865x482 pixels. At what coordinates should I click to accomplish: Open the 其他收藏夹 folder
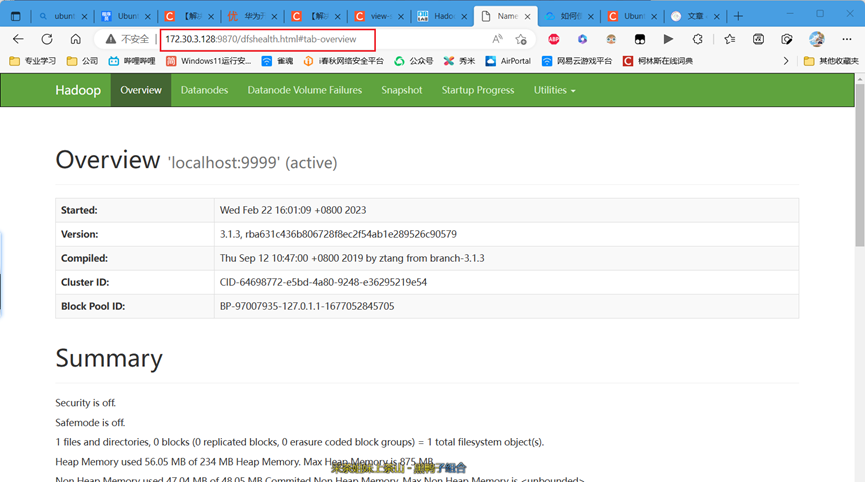(831, 61)
